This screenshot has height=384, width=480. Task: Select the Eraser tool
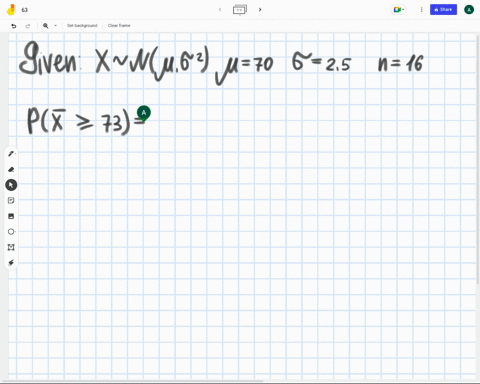[x=11, y=169]
